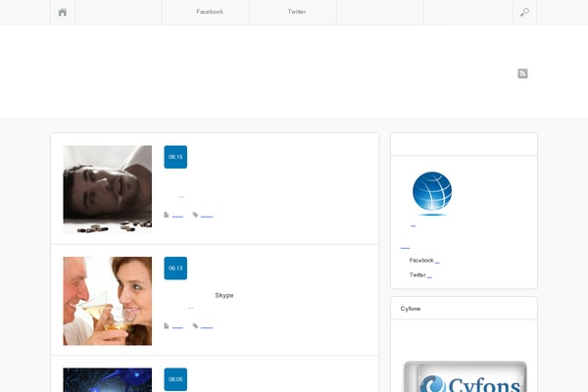Open the tag link of the 06.13 post

coord(207,326)
